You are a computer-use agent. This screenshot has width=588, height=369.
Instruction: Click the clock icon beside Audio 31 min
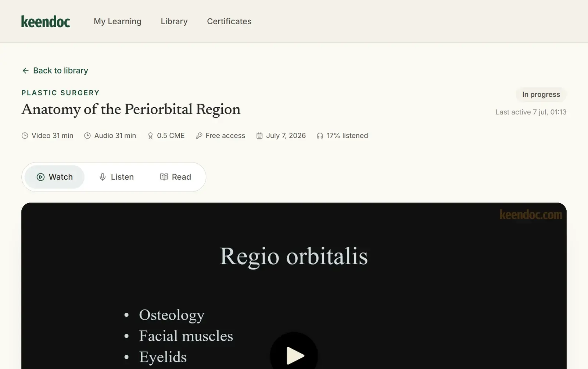87,136
